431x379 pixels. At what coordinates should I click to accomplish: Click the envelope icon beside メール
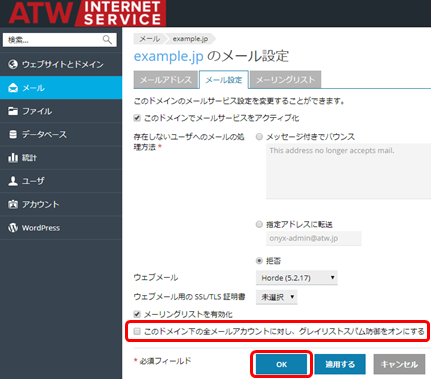click(13, 88)
